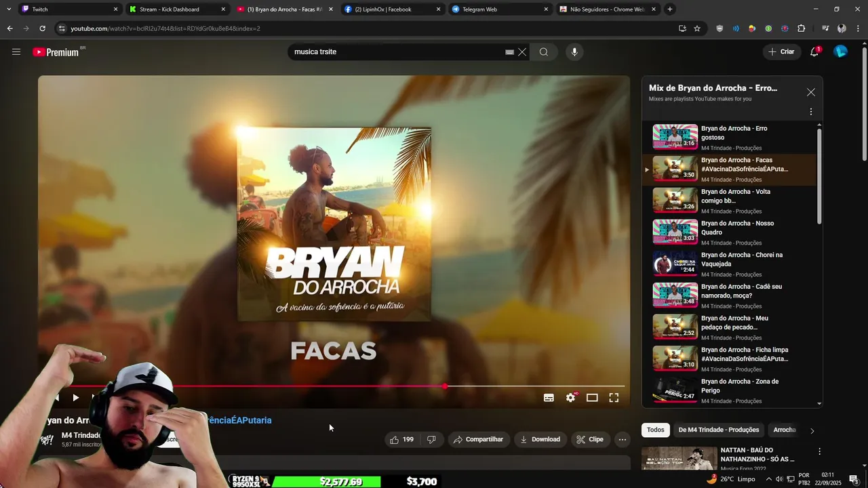Dislike the video
This screenshot has height=488, width=868.
coord(431,439)
